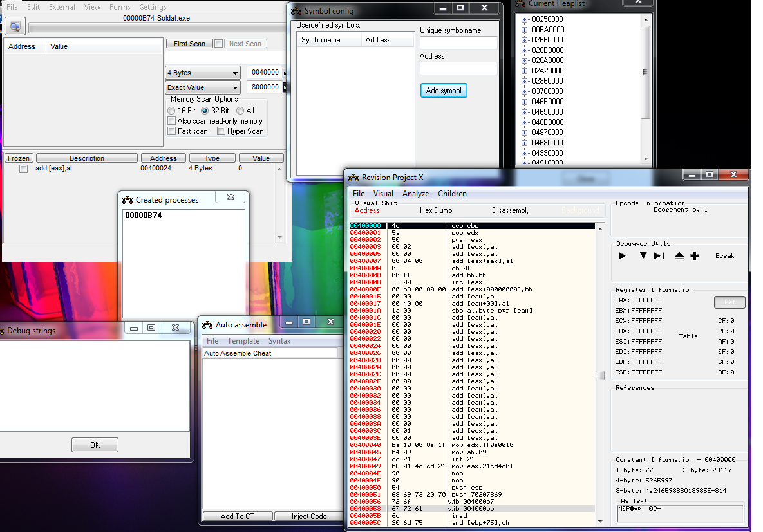Expand heap entry 028E0000

524,50
